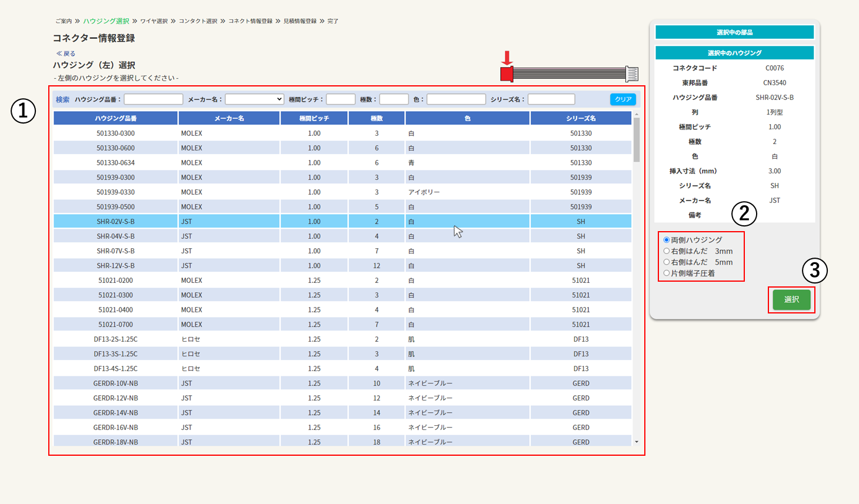Viewport: 859px width, 504px height.
Task: Open the メーカー名 dropdown filter
Action: pyautogui.click(x=255, y=99)
